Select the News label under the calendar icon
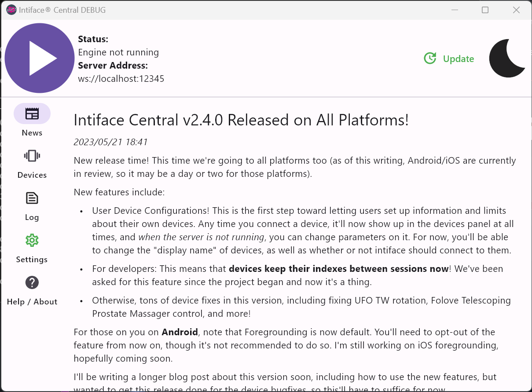Image resolution: width=532 pixels, height=392 pixels. 32,132
